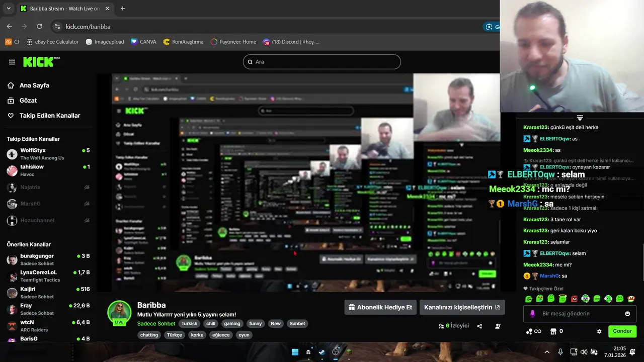Select the funny tag

[x=256, y=324]
